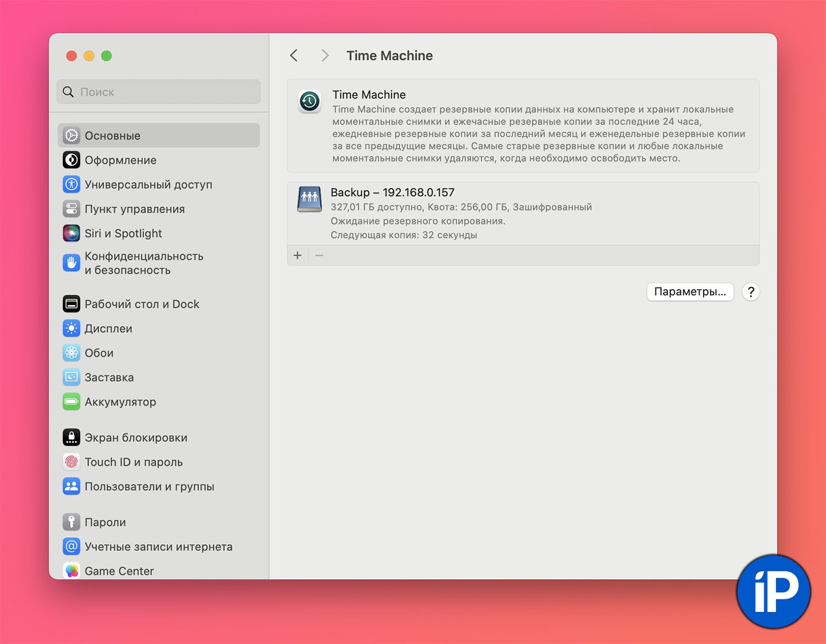Click the Time Machine clock icon

[309, 101]
